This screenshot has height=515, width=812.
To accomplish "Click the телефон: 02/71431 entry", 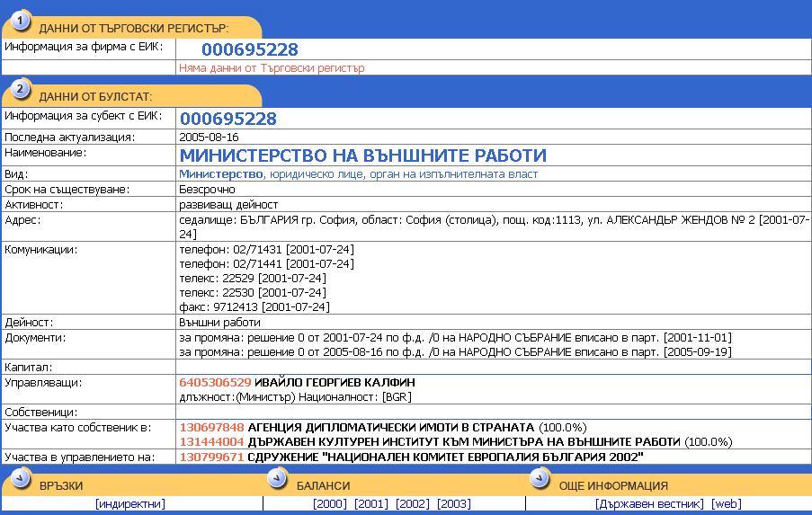I will 267,250.
